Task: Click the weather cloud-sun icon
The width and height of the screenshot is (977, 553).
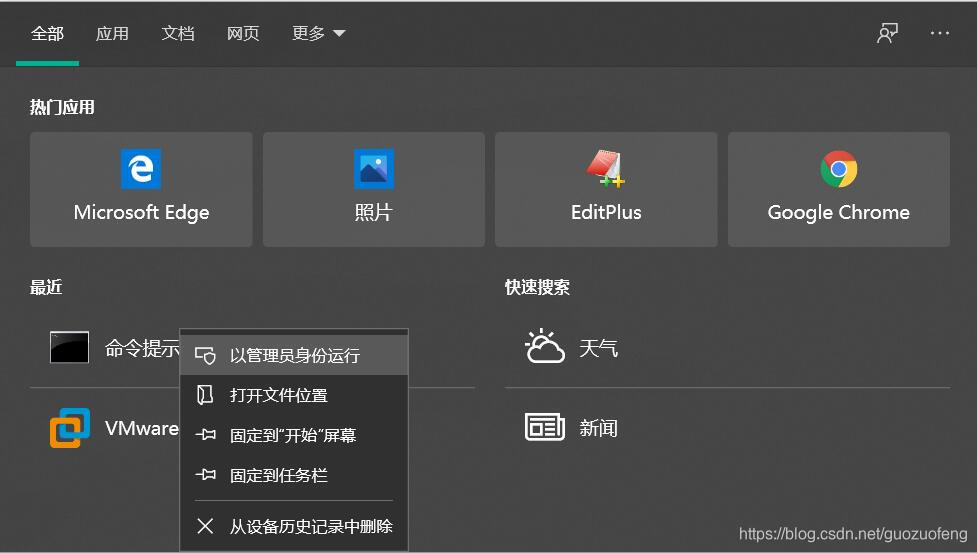Action: tap(545, 346)
